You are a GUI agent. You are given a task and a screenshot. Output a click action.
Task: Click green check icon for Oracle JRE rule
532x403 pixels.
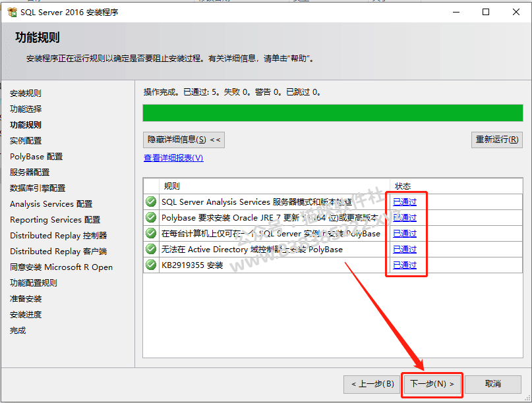(151, 217)
